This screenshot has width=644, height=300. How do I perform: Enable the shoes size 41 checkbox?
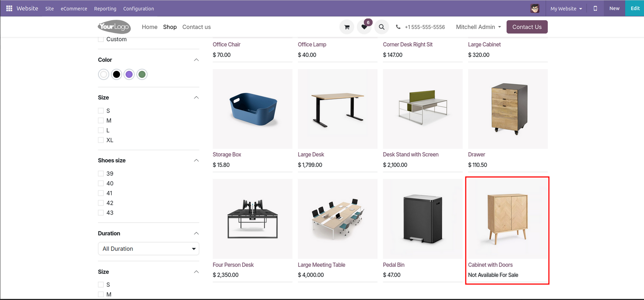pyautogui.click(x=101, y=193)
